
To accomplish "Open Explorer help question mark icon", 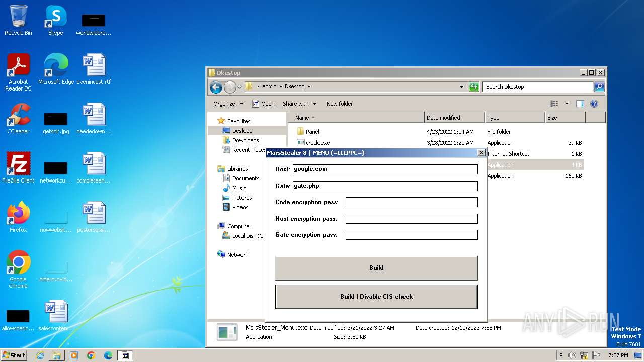I will pyautogui.click(x=594, y=104).
